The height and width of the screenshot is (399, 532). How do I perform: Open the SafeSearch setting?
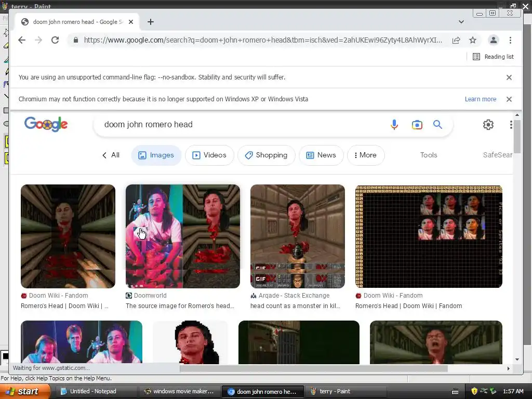coord(497,155)
